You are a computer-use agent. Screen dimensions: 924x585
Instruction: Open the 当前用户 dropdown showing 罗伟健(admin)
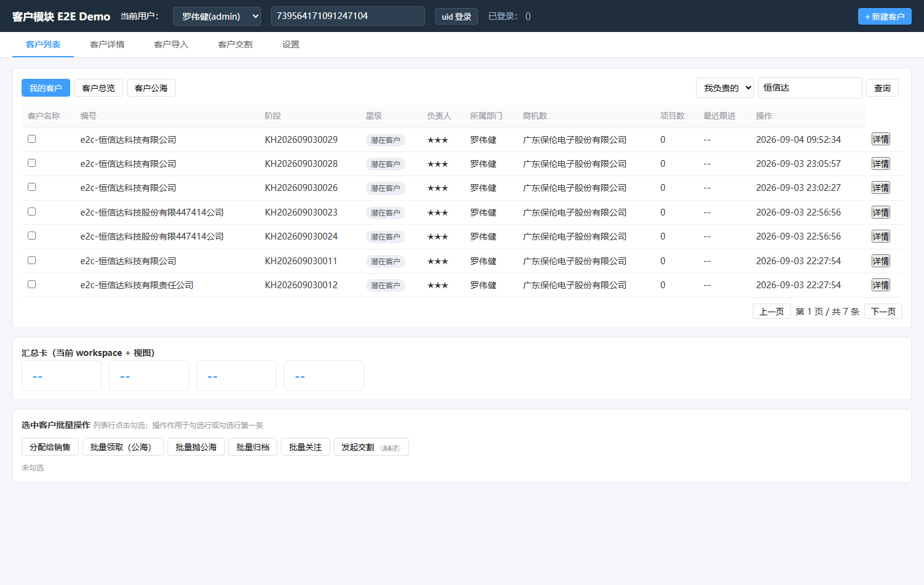click(x=217, y=17)
